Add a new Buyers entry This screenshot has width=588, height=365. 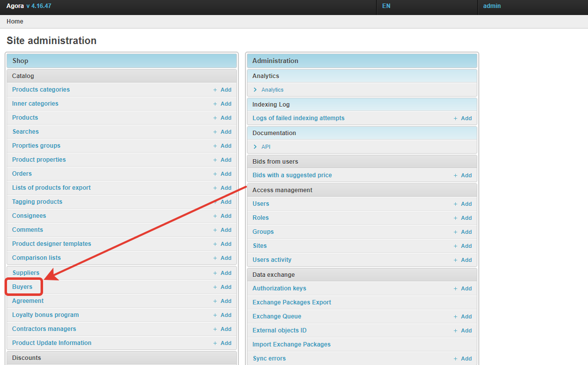click(x=222, y=287)
